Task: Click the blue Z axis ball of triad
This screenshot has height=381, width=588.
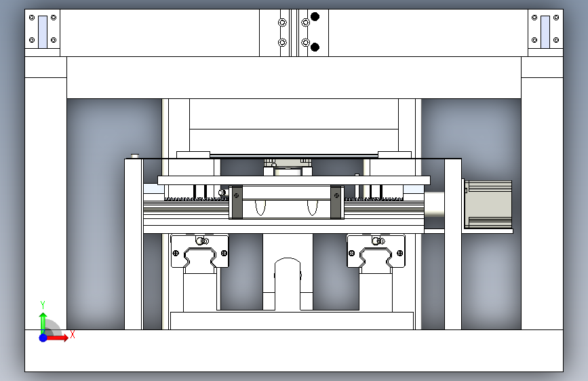Action: [x=43, y=338]
